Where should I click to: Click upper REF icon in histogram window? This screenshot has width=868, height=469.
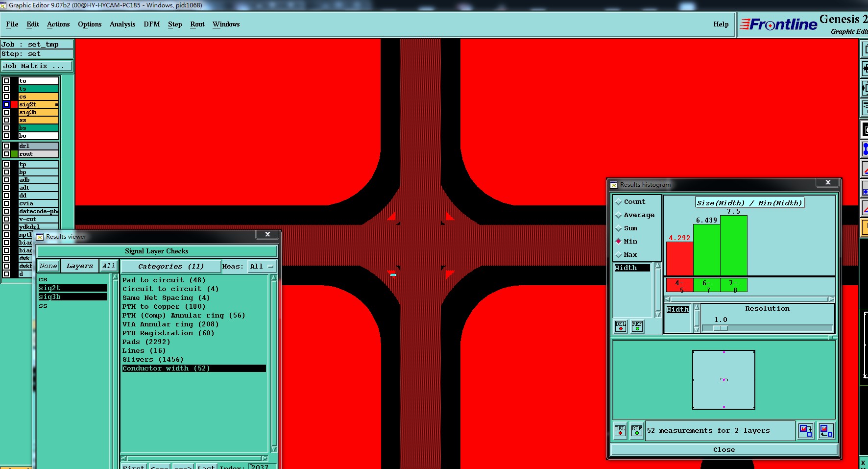point(637,326)
